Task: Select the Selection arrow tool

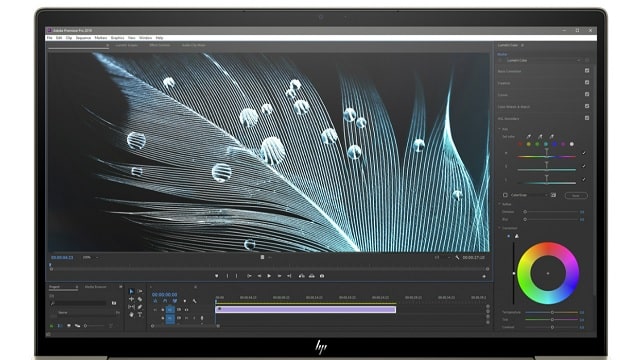Action: pyautogui.click(x=131, y=291)
